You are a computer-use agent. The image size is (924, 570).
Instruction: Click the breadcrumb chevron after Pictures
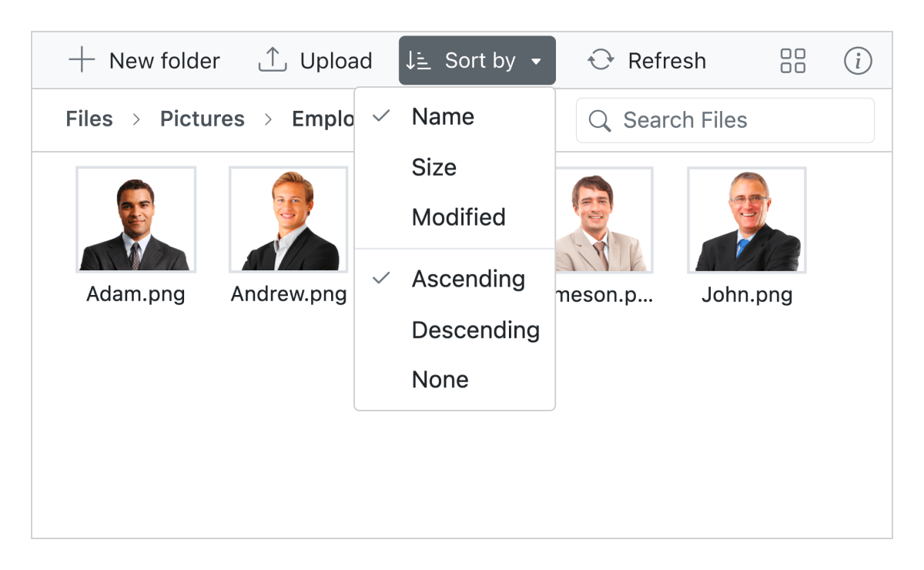268,119
